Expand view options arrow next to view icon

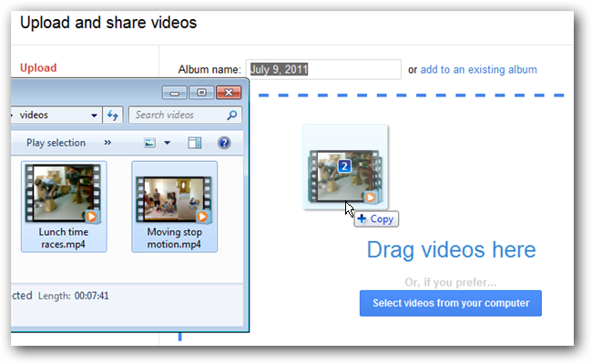click(168, 143)
